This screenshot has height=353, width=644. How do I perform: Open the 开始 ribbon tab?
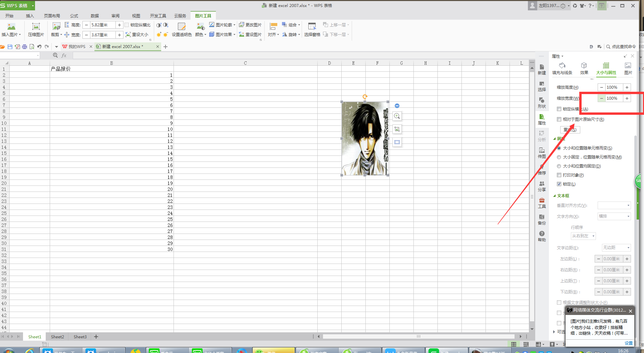click(9, 16)
